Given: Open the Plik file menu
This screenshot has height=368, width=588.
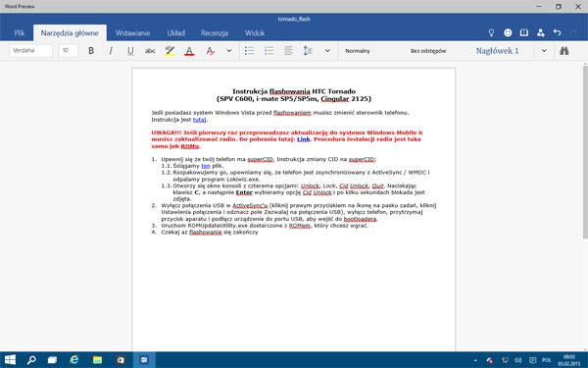Looking at the screenshot, I should pos(20,33).
